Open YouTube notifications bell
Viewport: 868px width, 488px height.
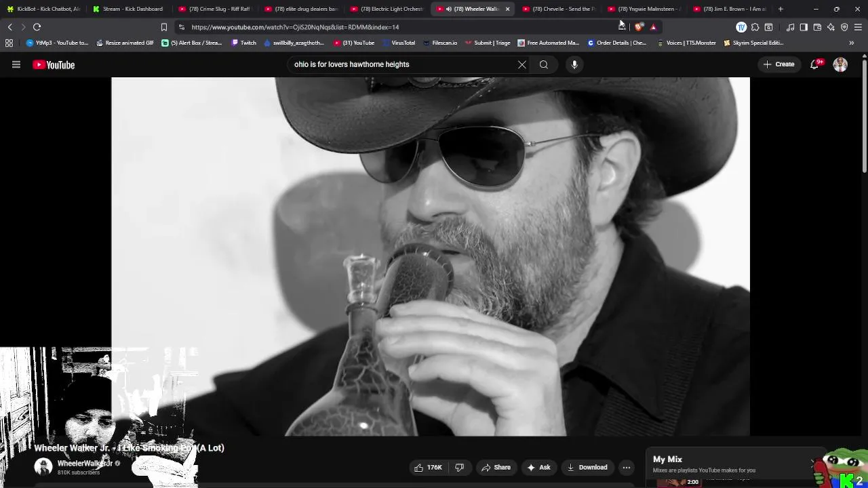(x=815, y=64)
